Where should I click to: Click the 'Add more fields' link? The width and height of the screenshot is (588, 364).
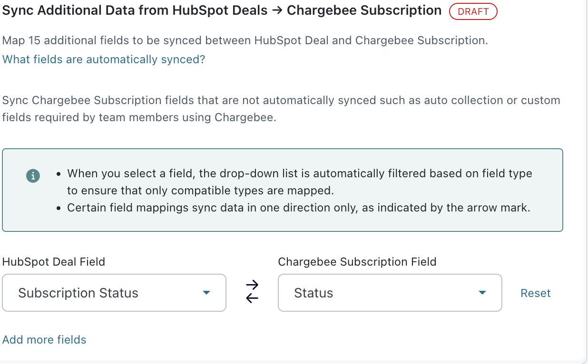pos(44,340)
